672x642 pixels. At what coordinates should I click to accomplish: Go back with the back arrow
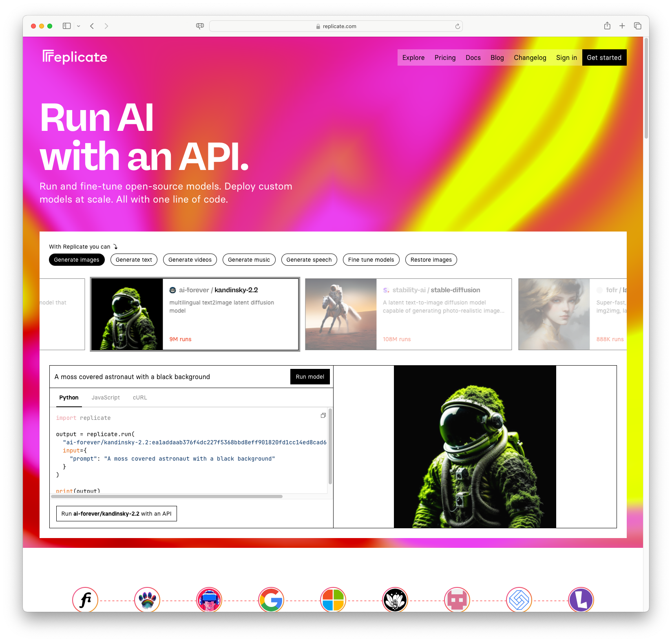pyautogui.click(x=92, y=26)
